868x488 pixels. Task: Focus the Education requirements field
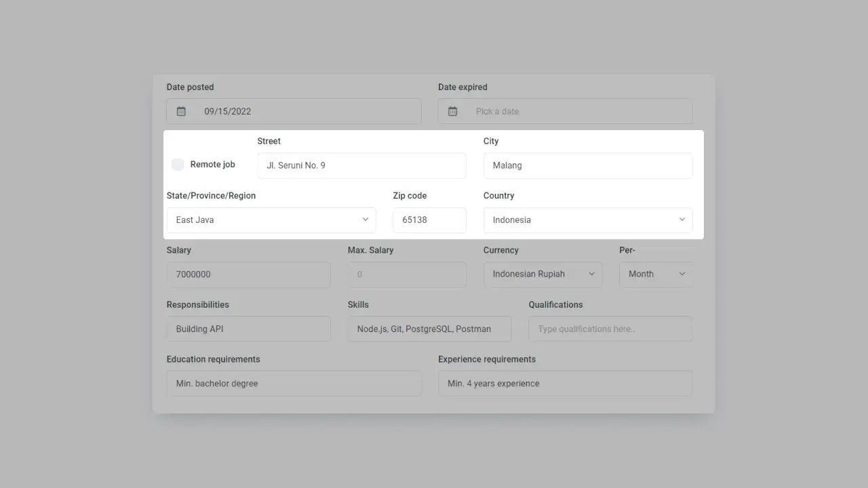coord(294,384)
